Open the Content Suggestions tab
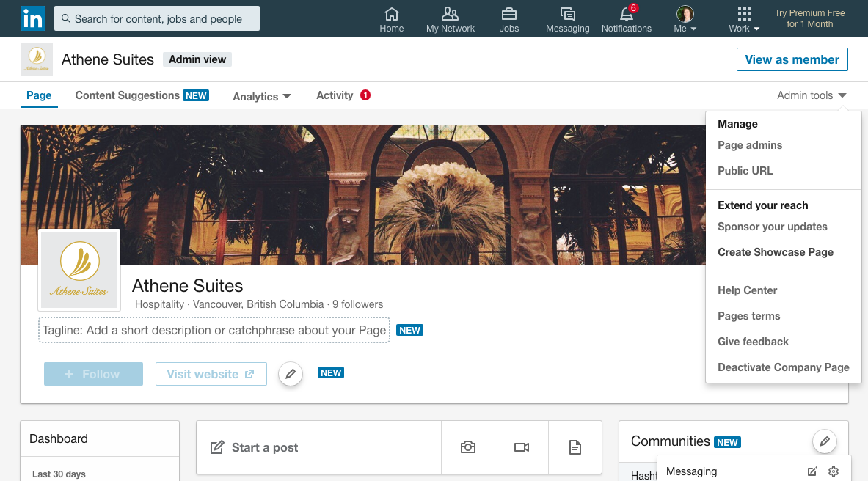The image size is (868, 481). point(142,95)
